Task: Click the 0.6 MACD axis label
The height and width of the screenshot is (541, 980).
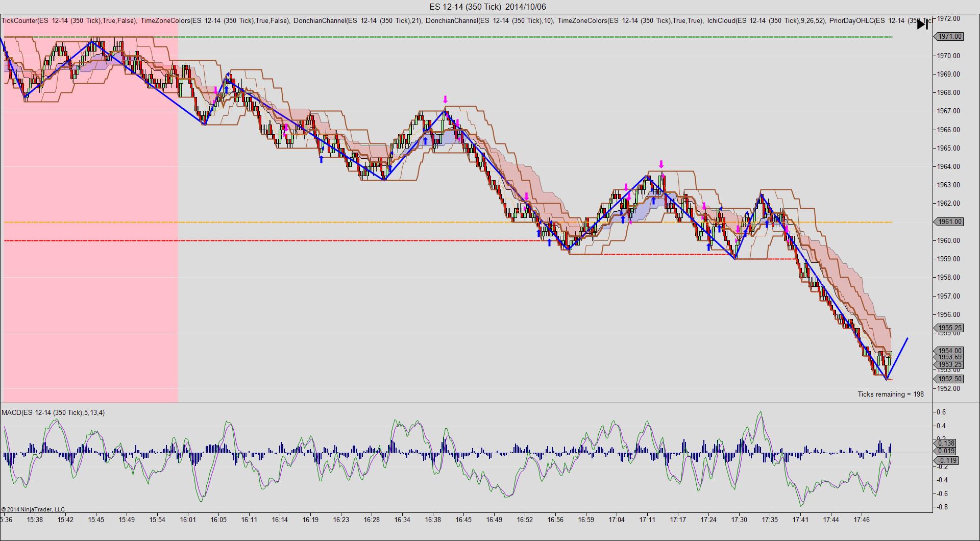Action: point(941,412)
